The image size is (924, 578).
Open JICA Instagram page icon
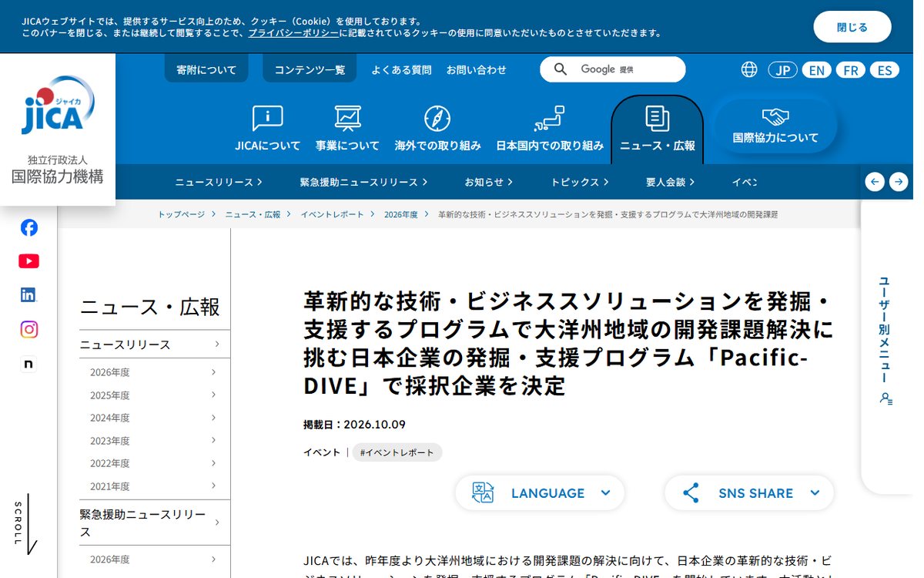(28, 329)
